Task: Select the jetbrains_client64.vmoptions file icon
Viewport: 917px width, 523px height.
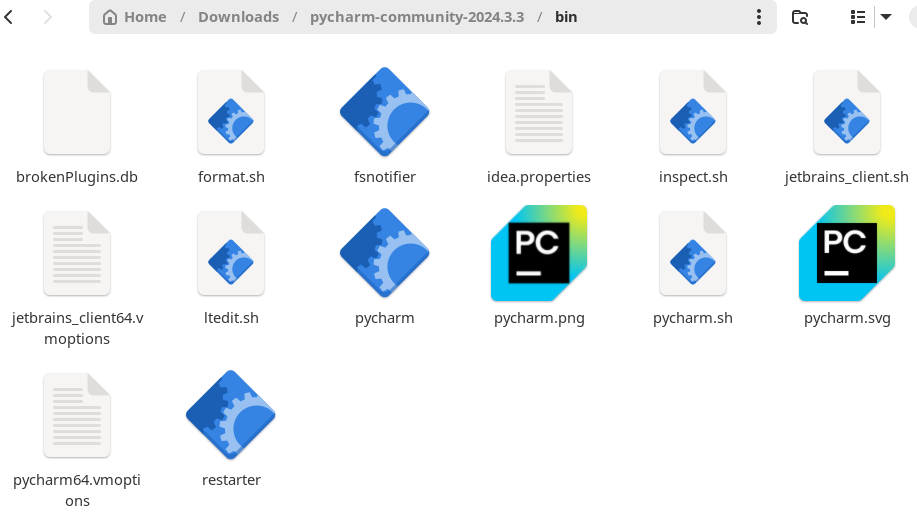Action: pyautogui.click(x=77, y=253)
